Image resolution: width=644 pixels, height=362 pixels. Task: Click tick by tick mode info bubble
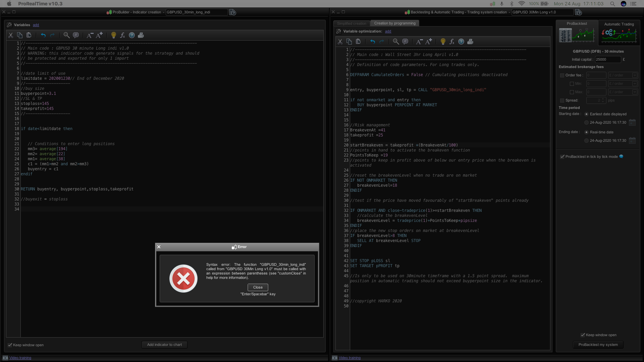[x=621, y=157]
